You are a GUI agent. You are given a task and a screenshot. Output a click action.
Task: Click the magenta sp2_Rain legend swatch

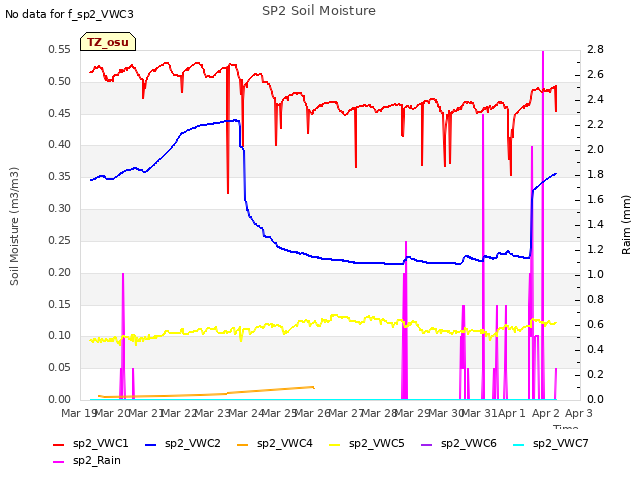(59, 462)
